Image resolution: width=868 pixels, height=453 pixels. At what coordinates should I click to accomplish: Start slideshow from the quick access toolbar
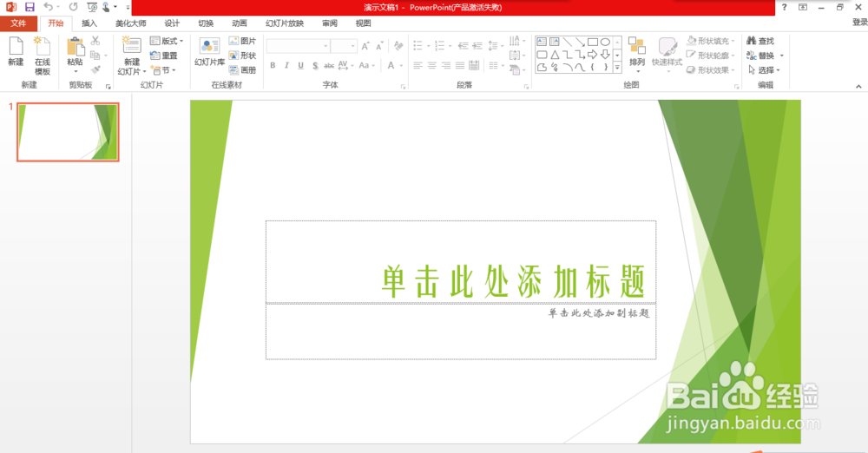92,7
